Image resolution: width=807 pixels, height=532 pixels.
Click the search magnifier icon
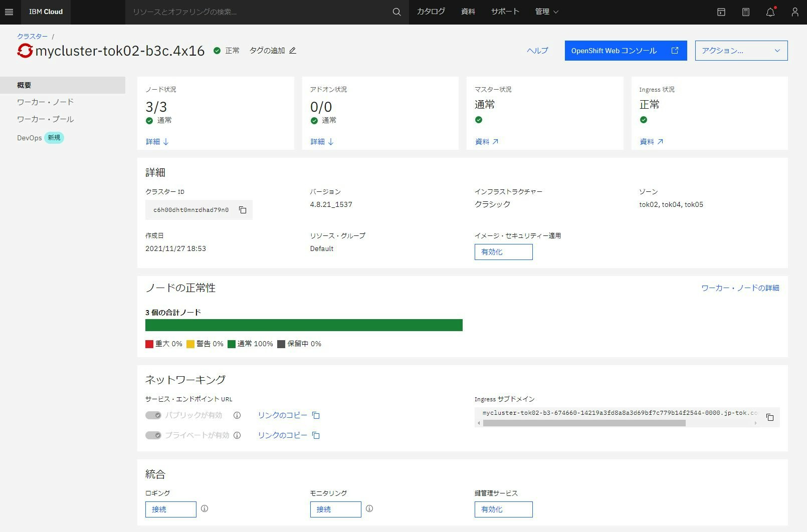396,12
